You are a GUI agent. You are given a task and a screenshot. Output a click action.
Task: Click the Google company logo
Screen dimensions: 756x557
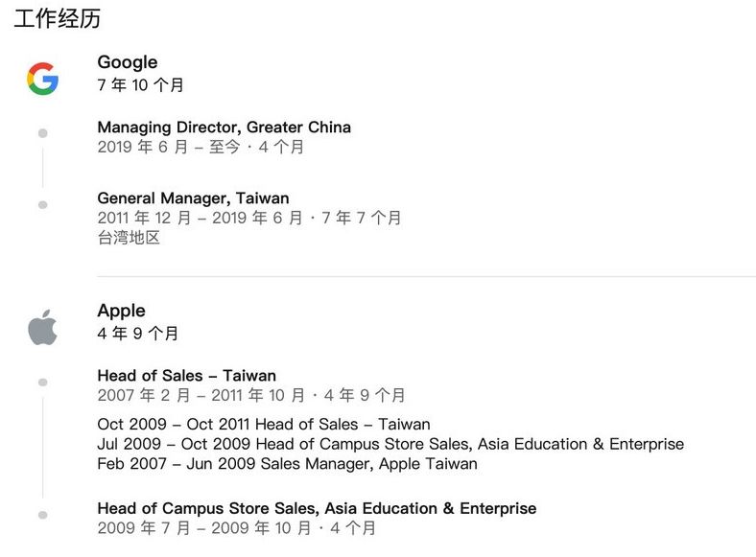pos(42,79)
